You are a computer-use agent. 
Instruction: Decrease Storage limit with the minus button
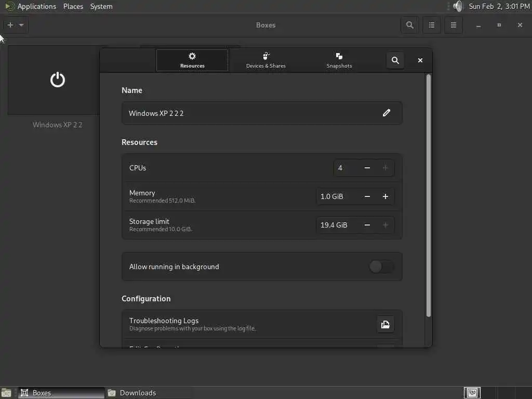[x=367, y=225]
